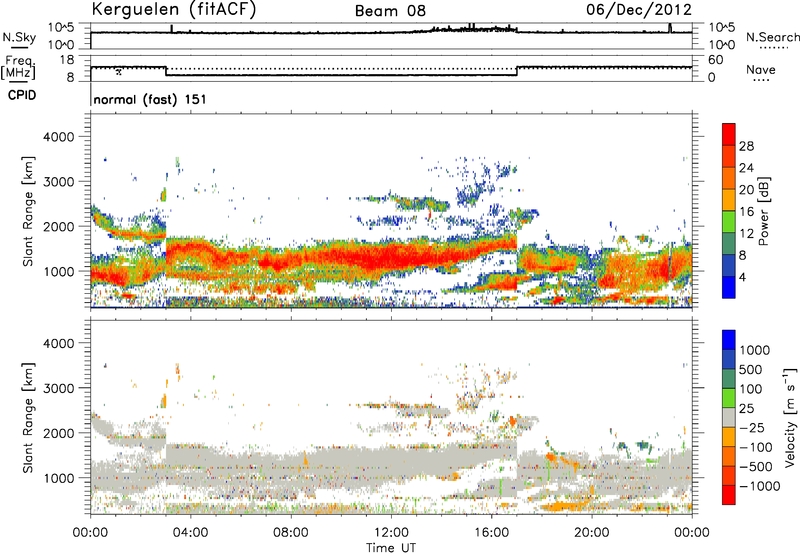Click the "12:00" time tick label
800x554 pixels.
pos(391,533)
